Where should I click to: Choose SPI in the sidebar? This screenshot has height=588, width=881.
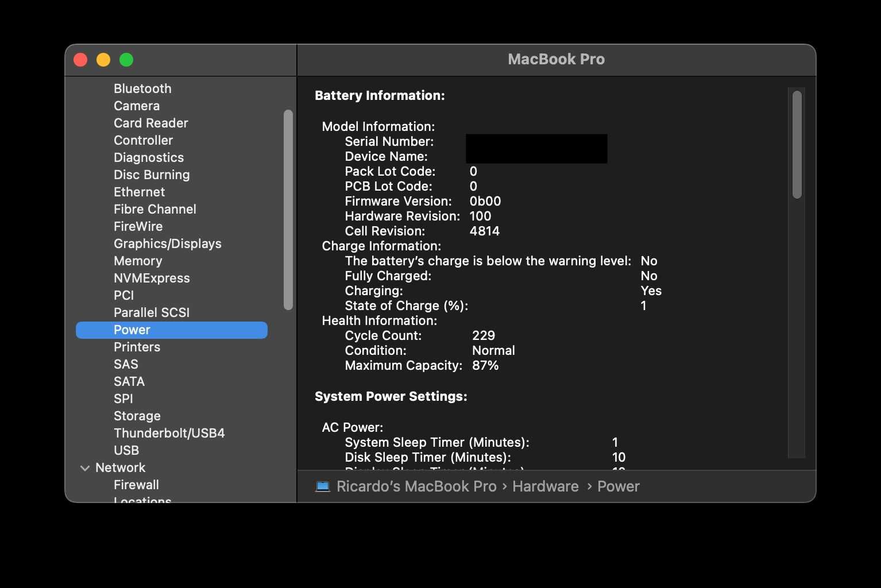click(123, 399)
